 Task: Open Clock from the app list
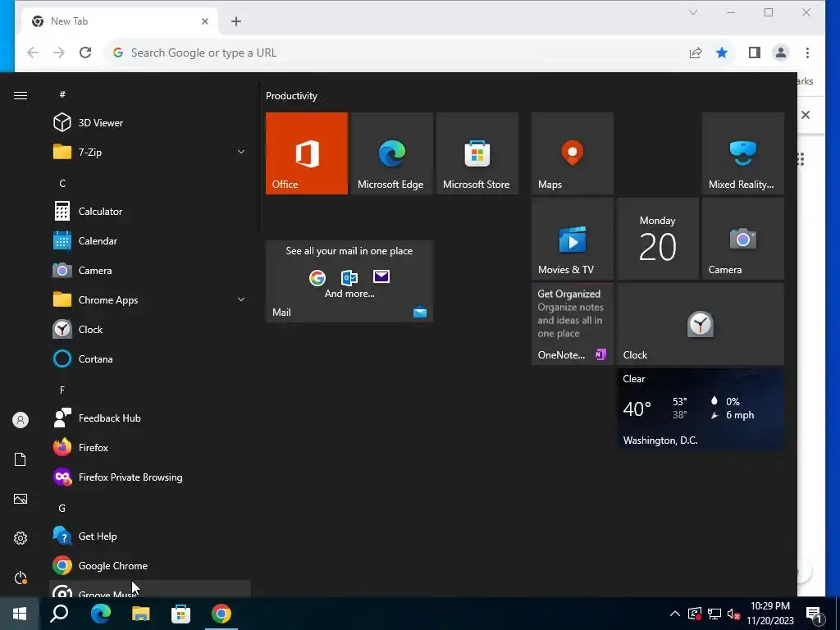point(150,330)
